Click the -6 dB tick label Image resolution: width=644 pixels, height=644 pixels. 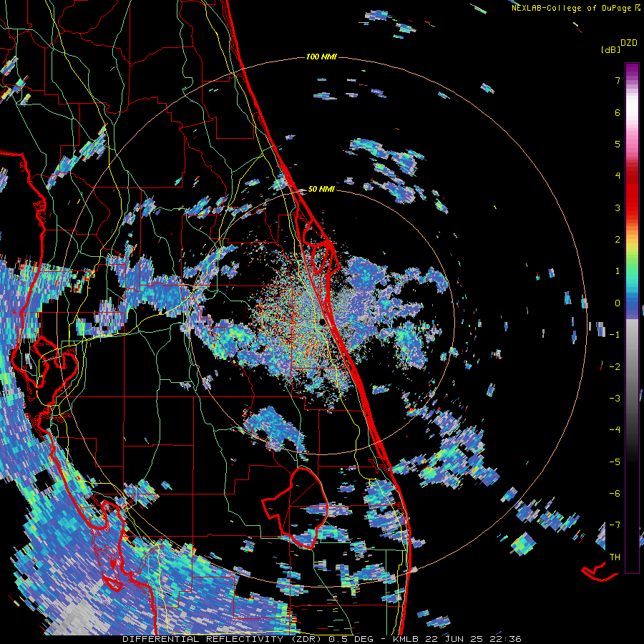pos(615,494)
